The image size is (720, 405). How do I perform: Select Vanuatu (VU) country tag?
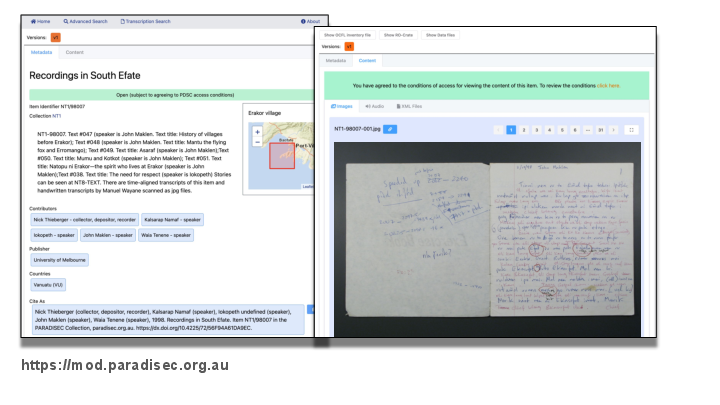pyautogui.click(x=48, y=285)
